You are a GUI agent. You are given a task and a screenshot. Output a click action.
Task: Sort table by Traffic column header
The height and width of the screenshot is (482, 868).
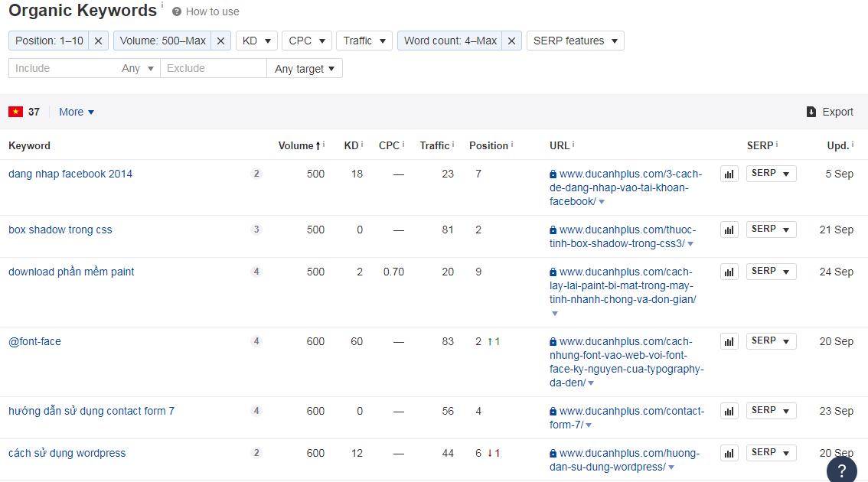[x=435, y=145]
